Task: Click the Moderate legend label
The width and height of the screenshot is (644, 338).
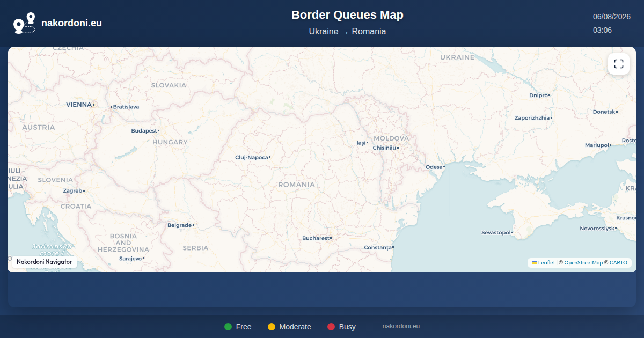Action: 295,327
